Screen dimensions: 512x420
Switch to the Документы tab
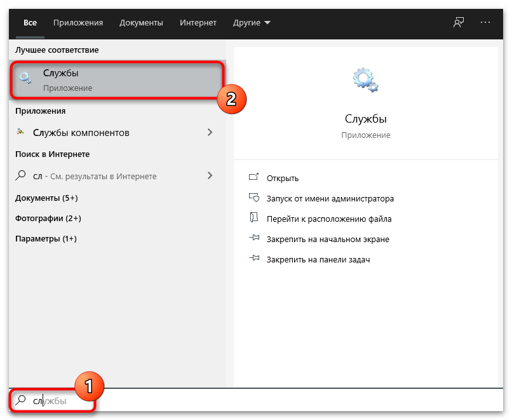tap(141, 23)
